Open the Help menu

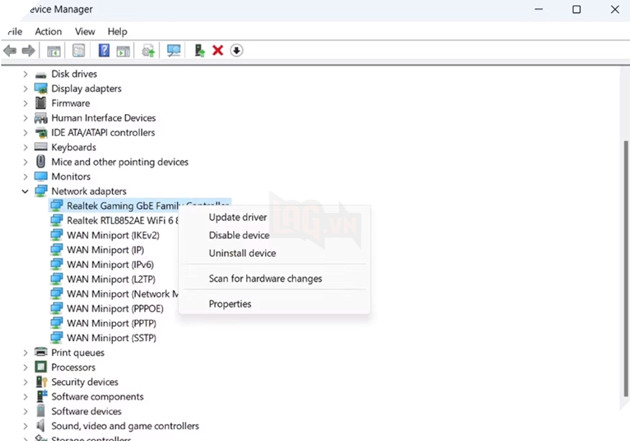point(117,31)
